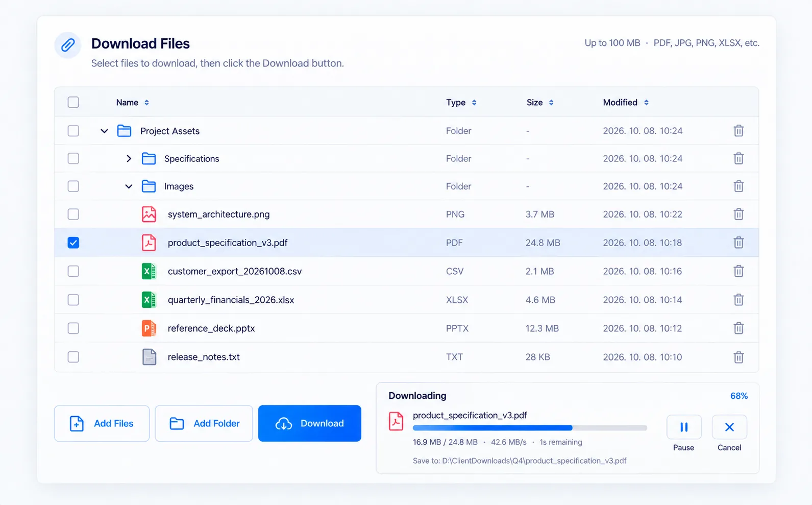
Task: Remove customer_export_20261008.csv using trash icon
Action: click(739, 271)
